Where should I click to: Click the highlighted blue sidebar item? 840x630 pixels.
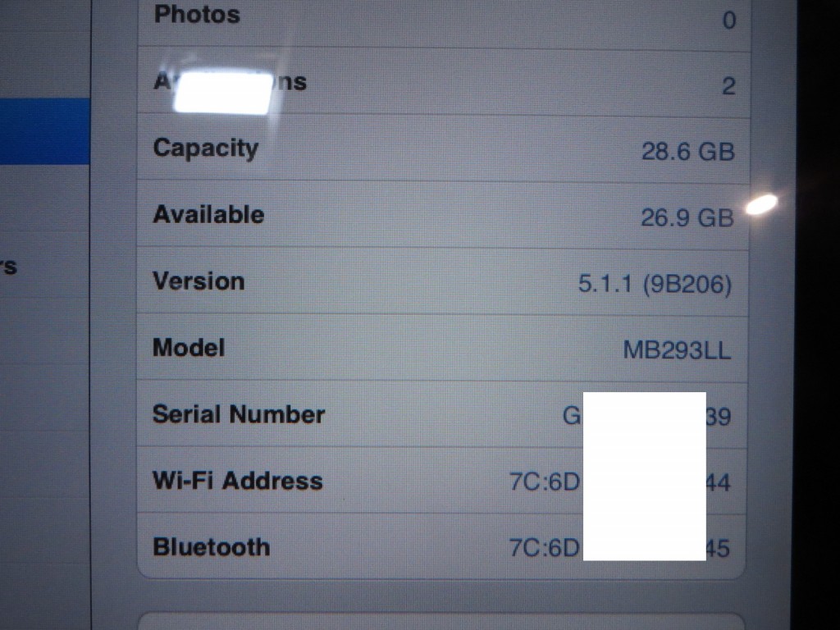(x=45, y=131)
